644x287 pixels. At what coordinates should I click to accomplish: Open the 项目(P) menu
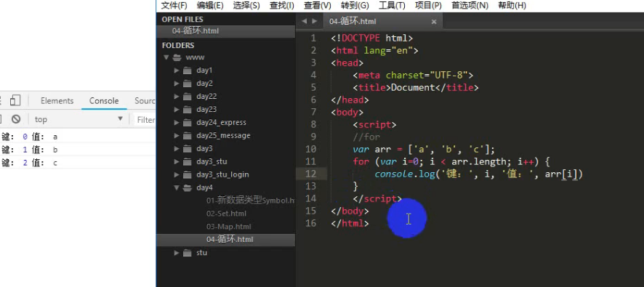pyautogui.click(x=428, y=5)
